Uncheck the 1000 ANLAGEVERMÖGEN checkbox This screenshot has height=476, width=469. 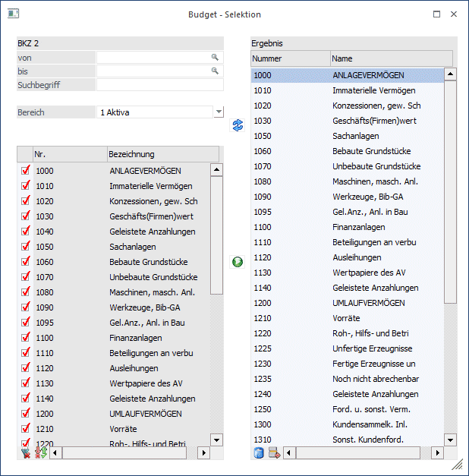[25, 171]
